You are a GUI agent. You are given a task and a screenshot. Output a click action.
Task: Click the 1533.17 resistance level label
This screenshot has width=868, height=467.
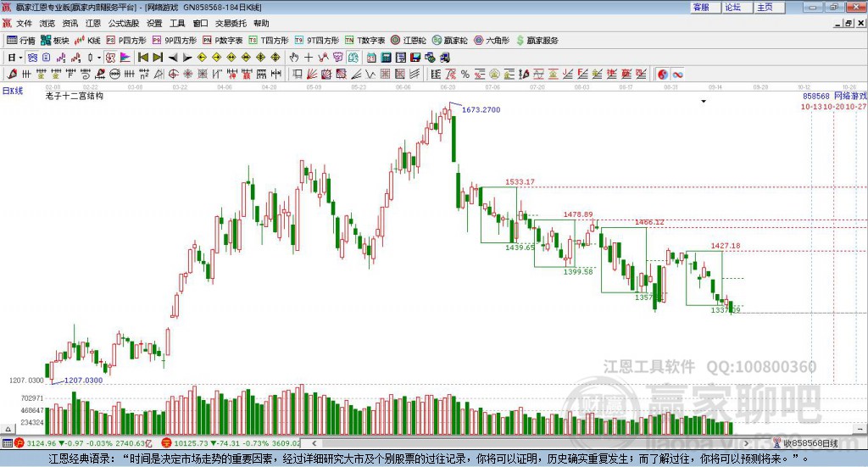[520, 181]
